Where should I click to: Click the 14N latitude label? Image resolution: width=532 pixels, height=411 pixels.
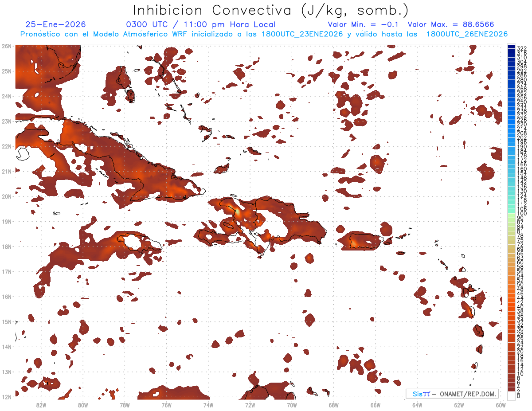point(7,347)
